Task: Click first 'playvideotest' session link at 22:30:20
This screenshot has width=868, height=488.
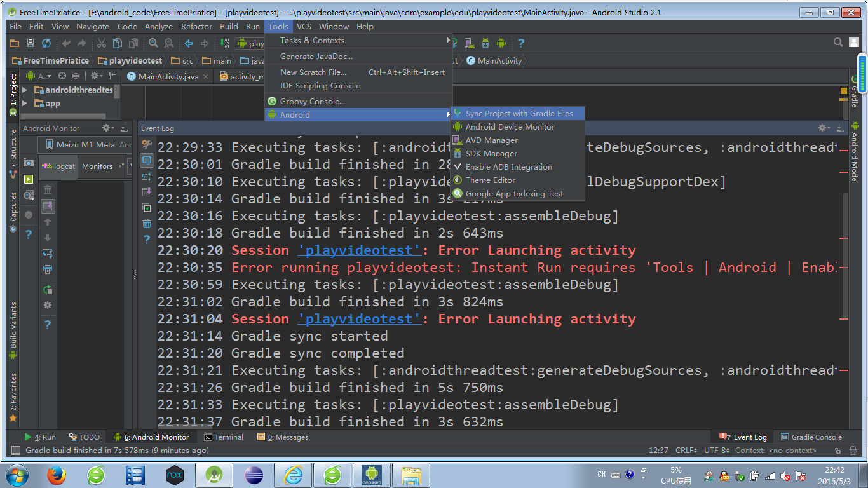Action: 359,250
